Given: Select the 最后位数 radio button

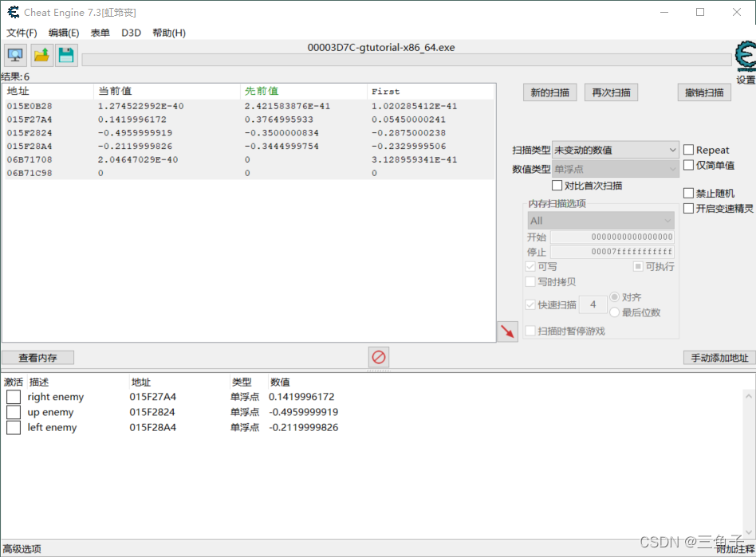Looking at the screenshot, I should click(614, 312).
